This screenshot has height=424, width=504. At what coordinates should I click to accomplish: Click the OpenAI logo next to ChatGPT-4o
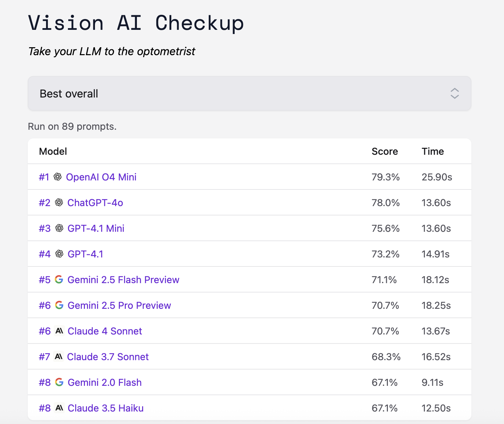(59, 203)
